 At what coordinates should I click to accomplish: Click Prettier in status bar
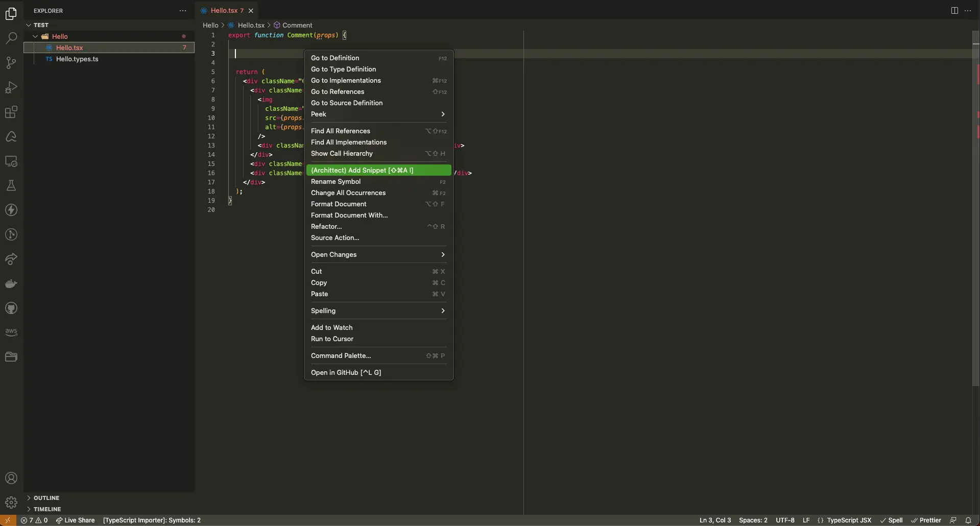pos(926,520)
